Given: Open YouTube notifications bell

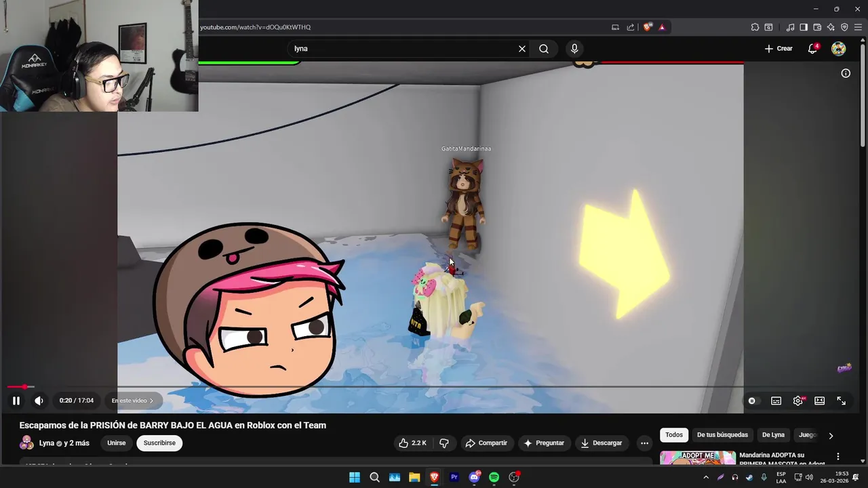Looking at the screenshot, I should click(x=812, y=49).
